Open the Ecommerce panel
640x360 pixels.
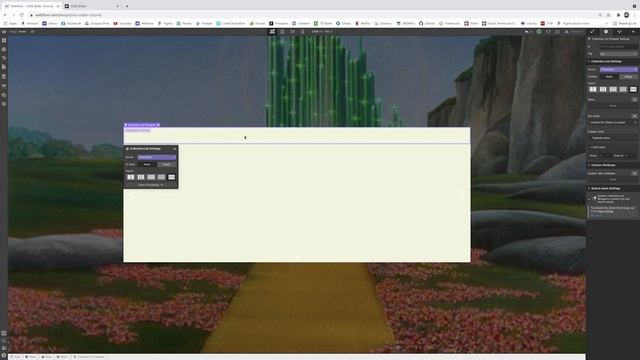pos(4,86)
